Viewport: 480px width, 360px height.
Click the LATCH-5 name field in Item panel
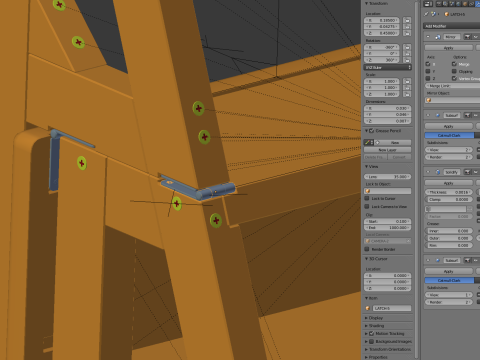coord(391,308)
